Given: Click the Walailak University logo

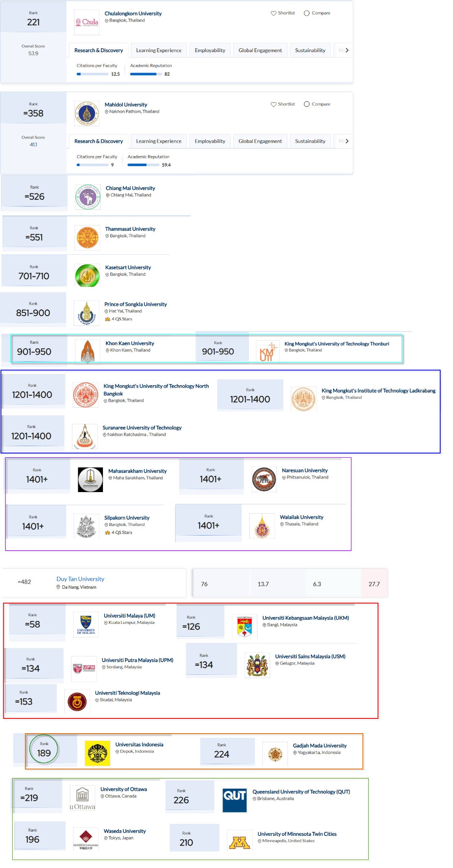Looking at the screenshot, I should coord(262,526).
